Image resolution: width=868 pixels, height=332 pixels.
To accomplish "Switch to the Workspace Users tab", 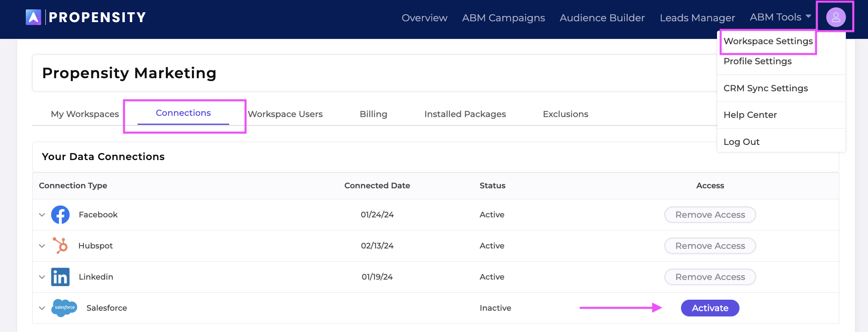I will click(x=285, y=114).
